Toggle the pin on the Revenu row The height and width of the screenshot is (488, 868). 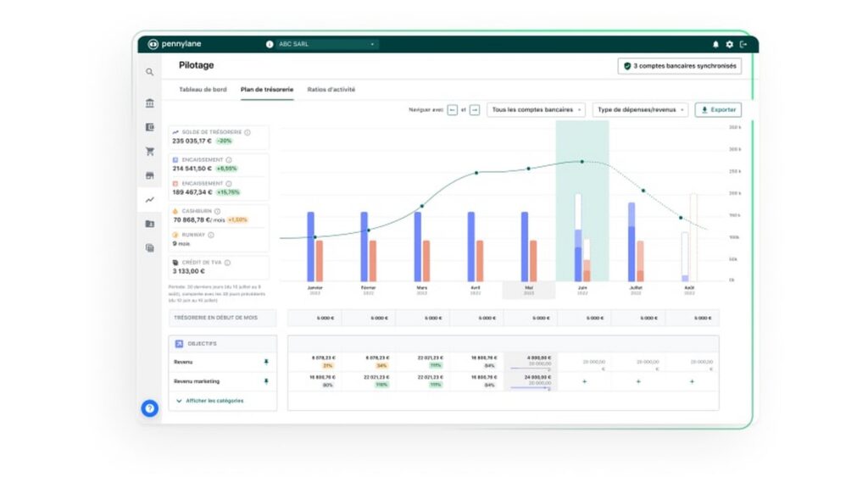(266, 362)
